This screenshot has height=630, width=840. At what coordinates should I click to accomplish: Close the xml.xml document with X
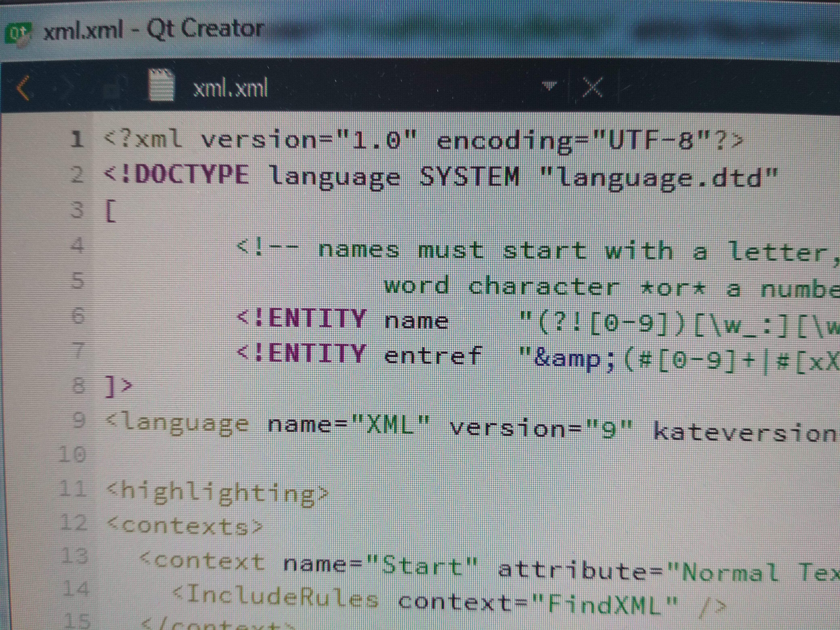592,87
